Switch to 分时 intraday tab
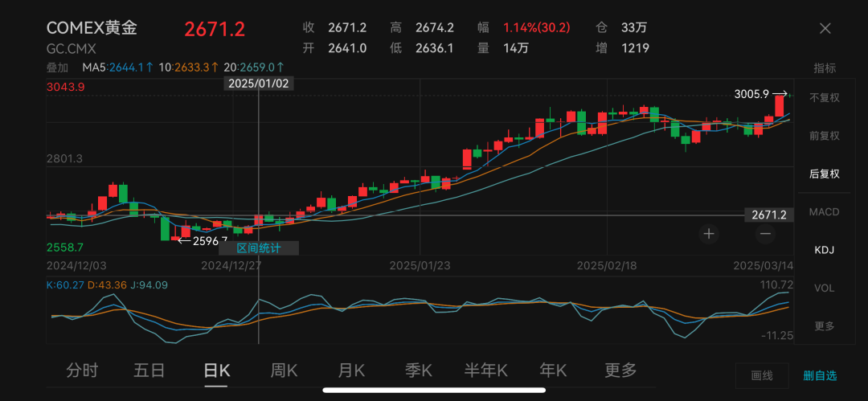Viewport: 868px width, 401px height. pos(82,370)
